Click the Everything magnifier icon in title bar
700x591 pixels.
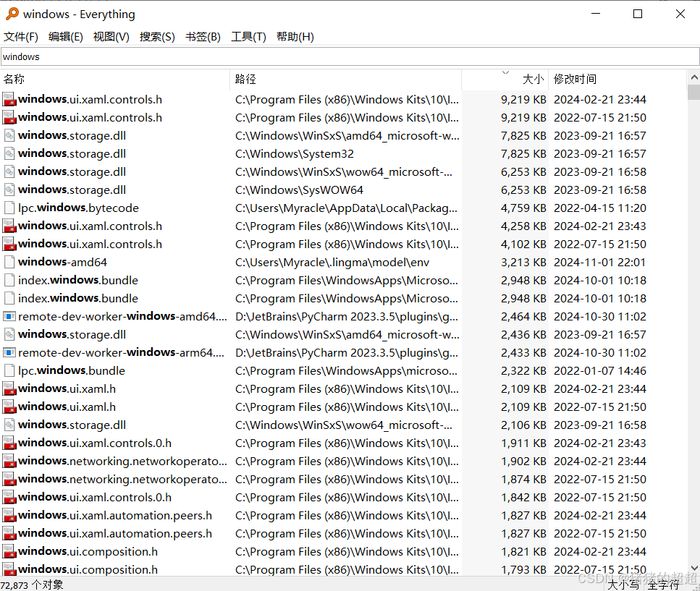point(12,14)
